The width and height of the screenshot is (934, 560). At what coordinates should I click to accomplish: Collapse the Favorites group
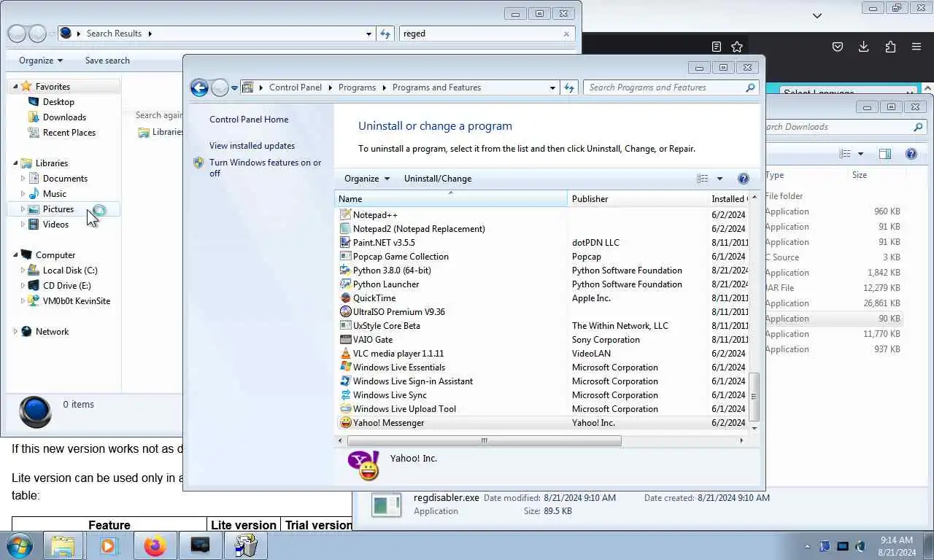click(x=15, y=86)
